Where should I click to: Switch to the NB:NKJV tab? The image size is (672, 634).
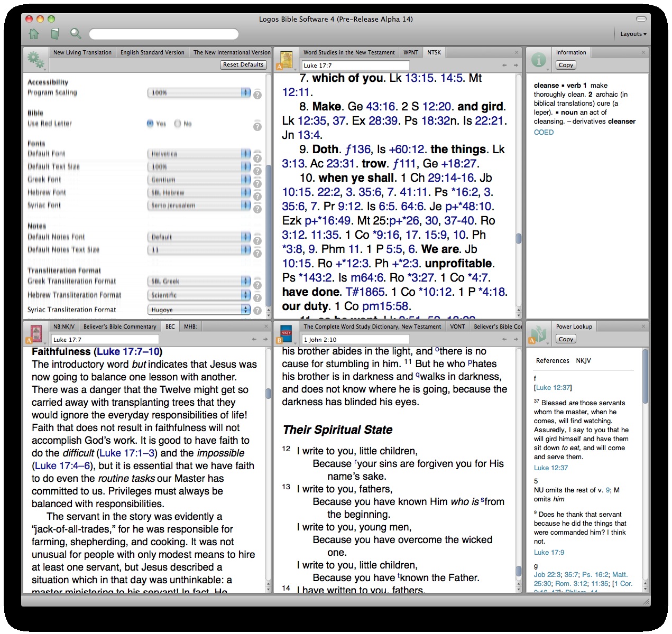pos(64,327)
